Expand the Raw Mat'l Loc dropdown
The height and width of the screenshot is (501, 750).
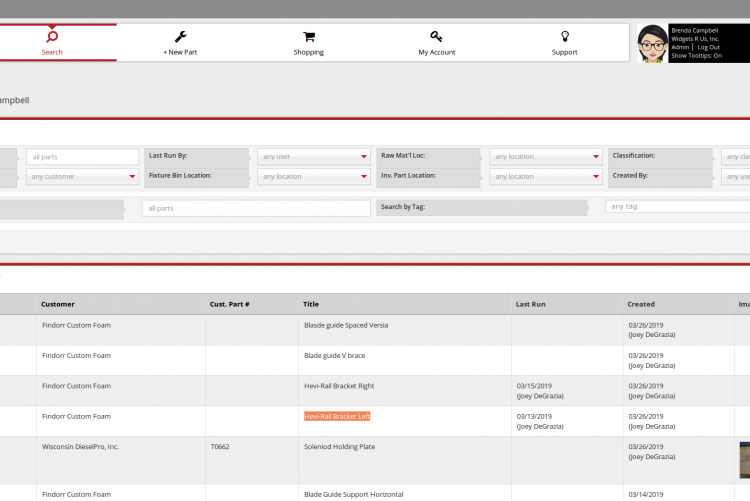click(546, 157)
